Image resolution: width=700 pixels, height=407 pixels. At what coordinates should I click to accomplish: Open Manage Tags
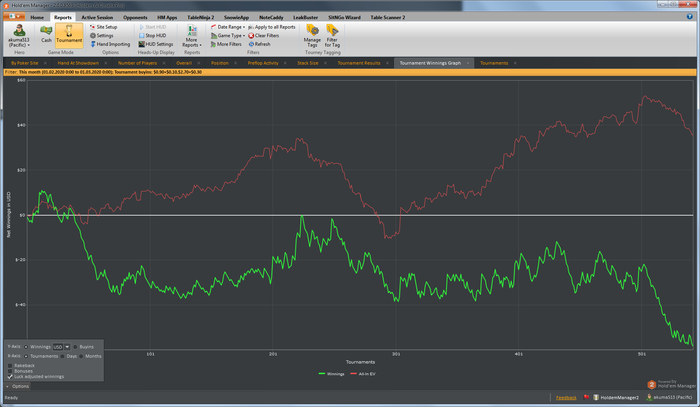(x=312, y=36)
